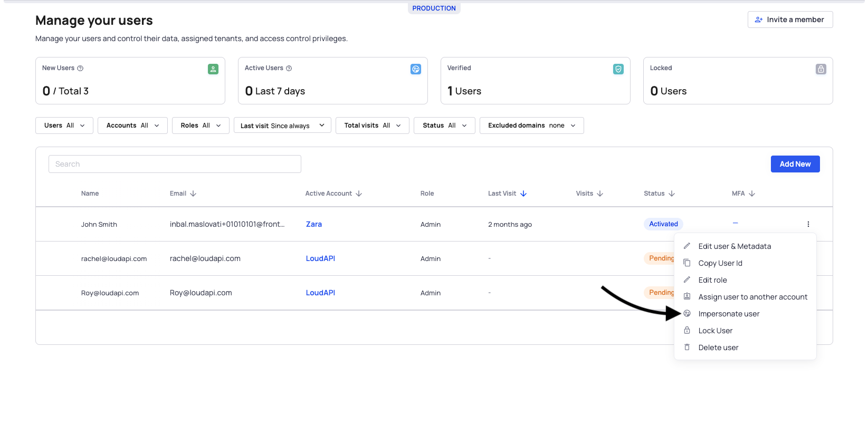Sort by Last Visit arrow icon
The height and width of the screenshot is (434, 868).
coord(523,194)
